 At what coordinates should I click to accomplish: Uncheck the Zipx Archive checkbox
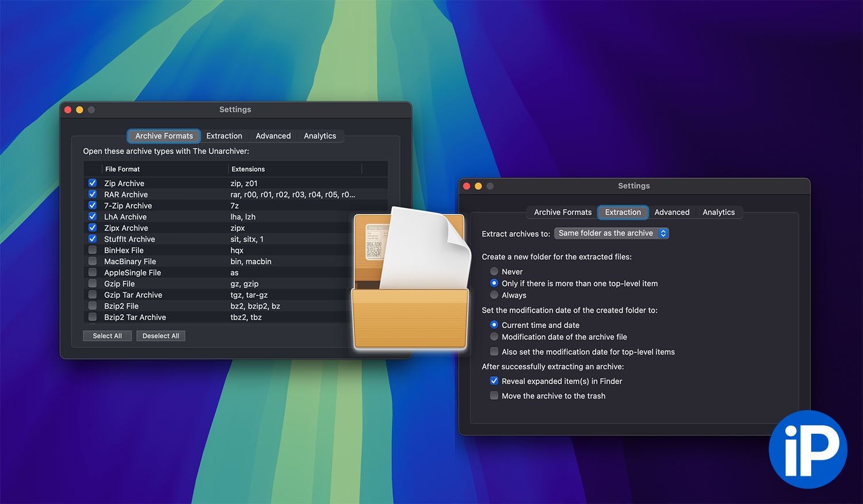pos(92,228)
